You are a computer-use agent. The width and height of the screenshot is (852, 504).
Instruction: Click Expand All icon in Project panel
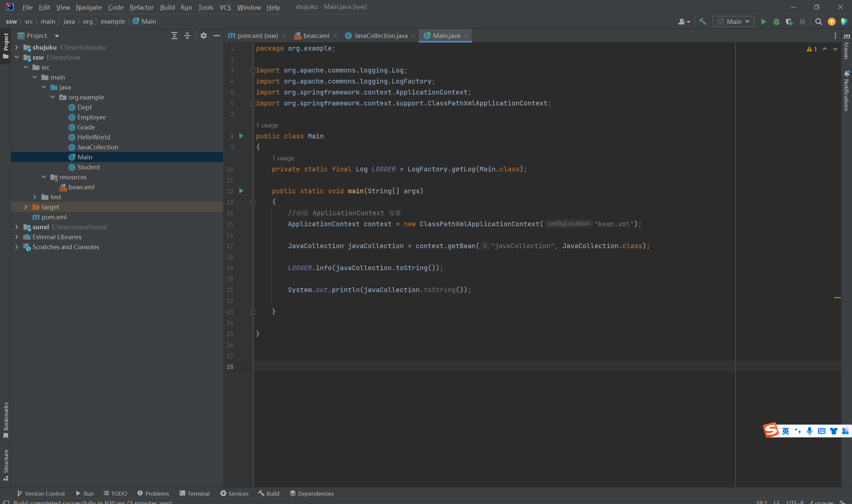(174, 36)
